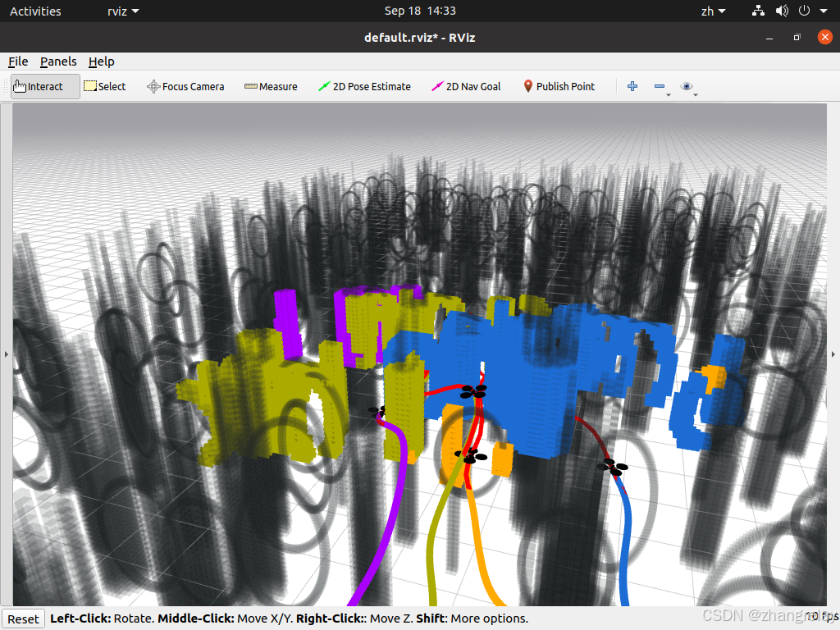Expand the dropdown arrow beside the eye icon
840x630 pixels.
point(696,95)
